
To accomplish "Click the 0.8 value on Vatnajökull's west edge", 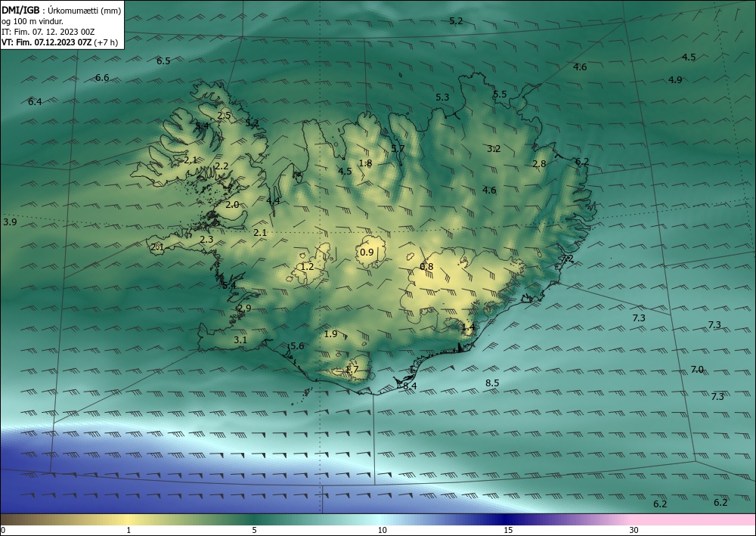I will [x=426, y=267].
